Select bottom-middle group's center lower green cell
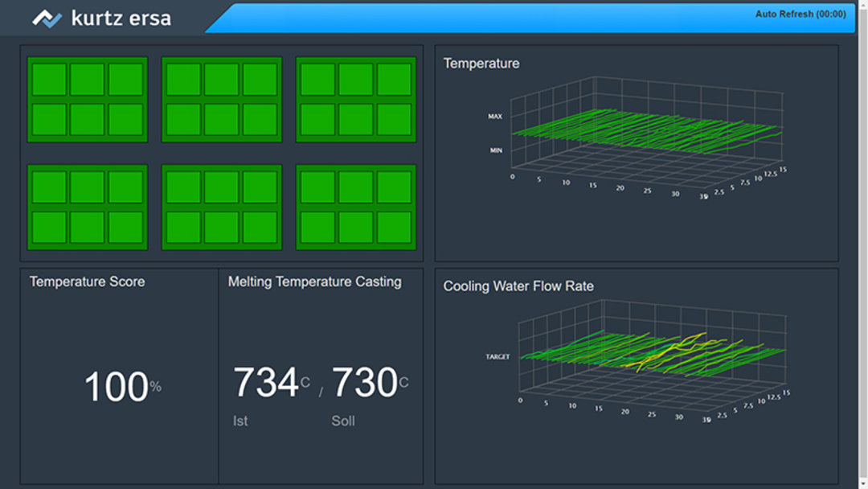This screenshot has width=868, height=489. (x=221, y=227)
